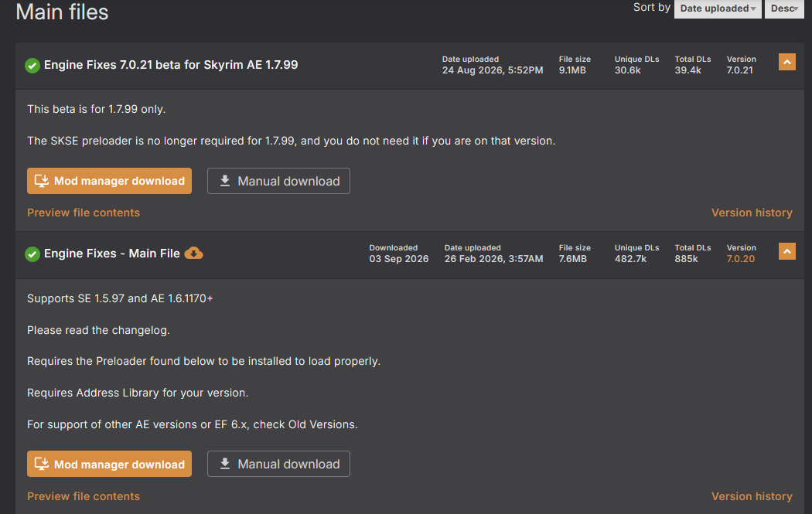Click the Engine Fixes - Main File title
Viewport: 812px width, 514px height.
tap(112, 253)
